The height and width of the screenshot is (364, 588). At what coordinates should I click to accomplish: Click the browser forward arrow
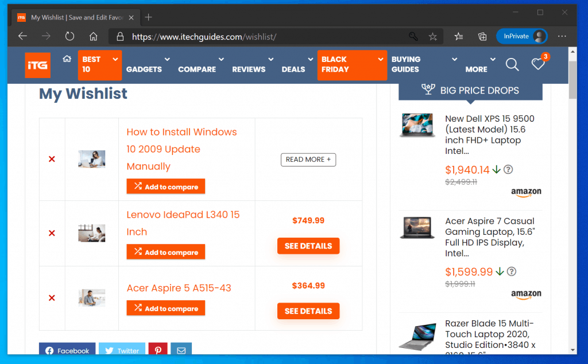(46, 36)
